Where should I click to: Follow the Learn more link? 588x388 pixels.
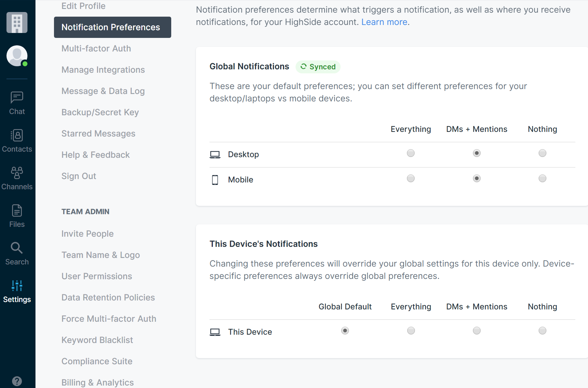pos(384,22)
